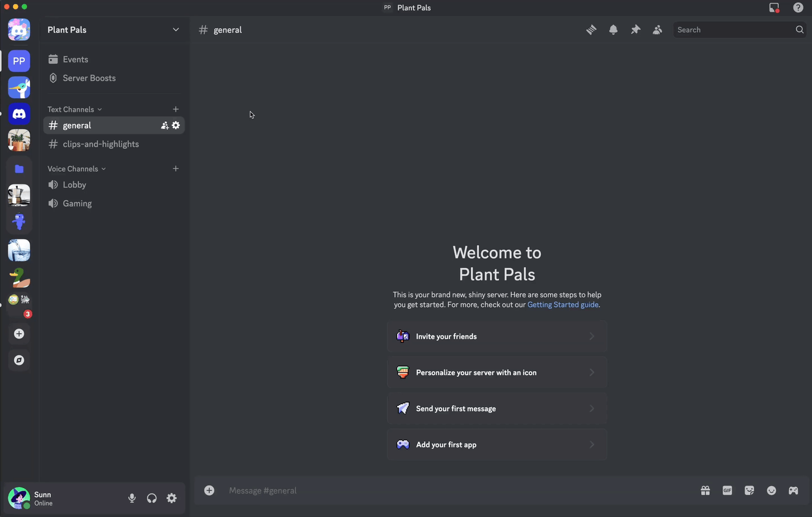Click the general channel title in header
Viewport: 812px width, 517px height.
tap(228, 30)
